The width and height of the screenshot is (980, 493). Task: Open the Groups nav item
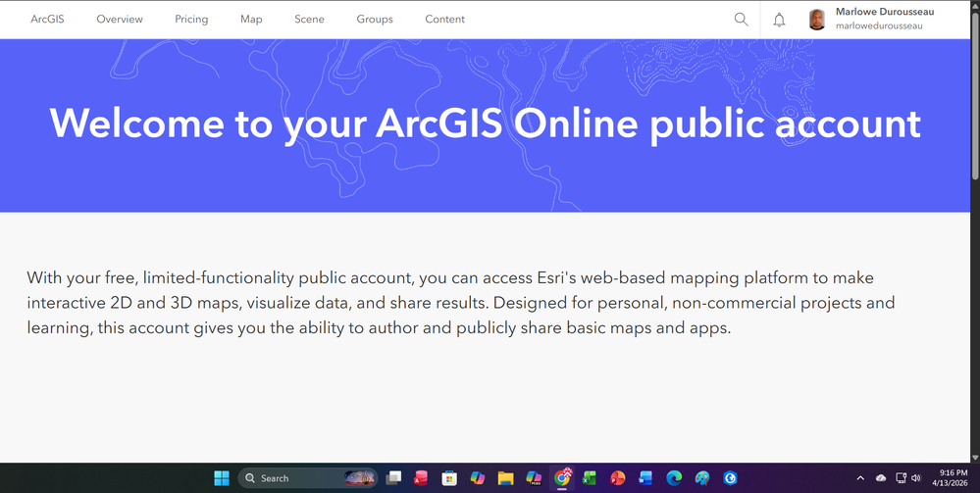pos(375,20)
